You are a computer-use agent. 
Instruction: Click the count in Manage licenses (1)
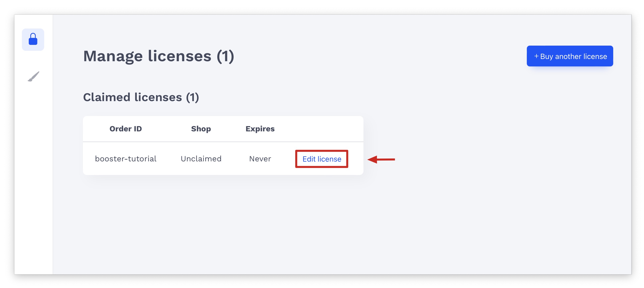click(x=225, y=56)
